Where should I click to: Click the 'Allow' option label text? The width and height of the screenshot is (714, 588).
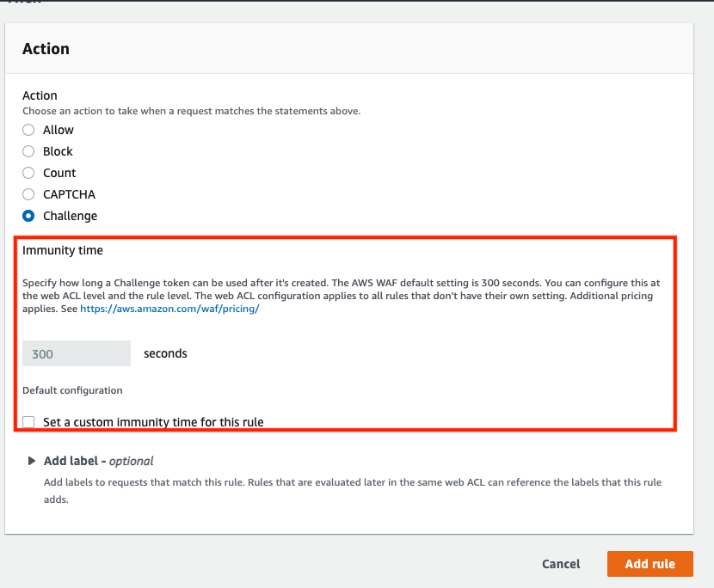coord(58,130)
